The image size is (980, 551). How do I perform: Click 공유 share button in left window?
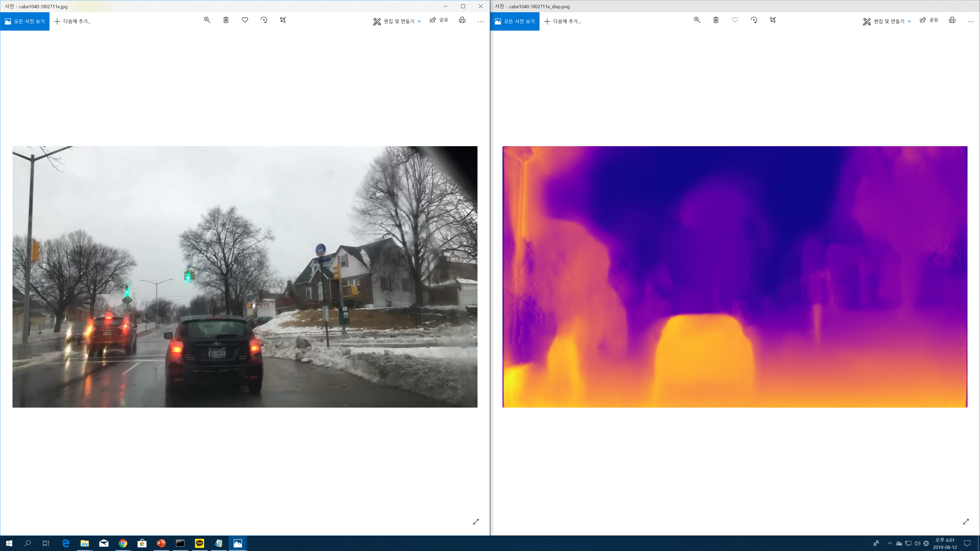[439, 20]
